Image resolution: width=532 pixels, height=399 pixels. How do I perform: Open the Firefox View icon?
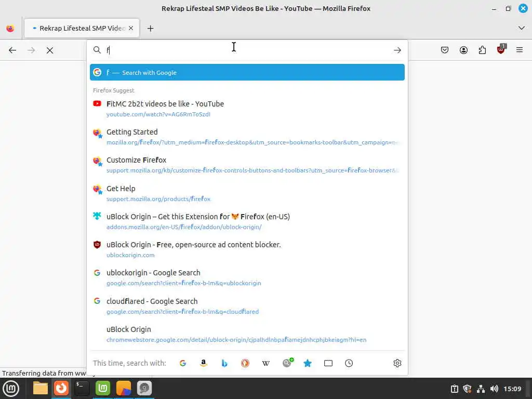click(x=10, y=28)
